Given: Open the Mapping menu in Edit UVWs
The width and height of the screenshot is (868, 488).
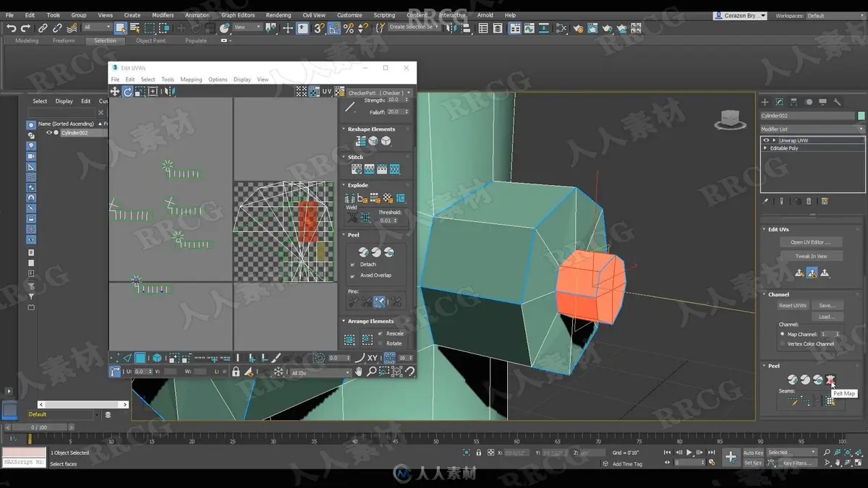Looking at the screenshot, I should [191, 80].
